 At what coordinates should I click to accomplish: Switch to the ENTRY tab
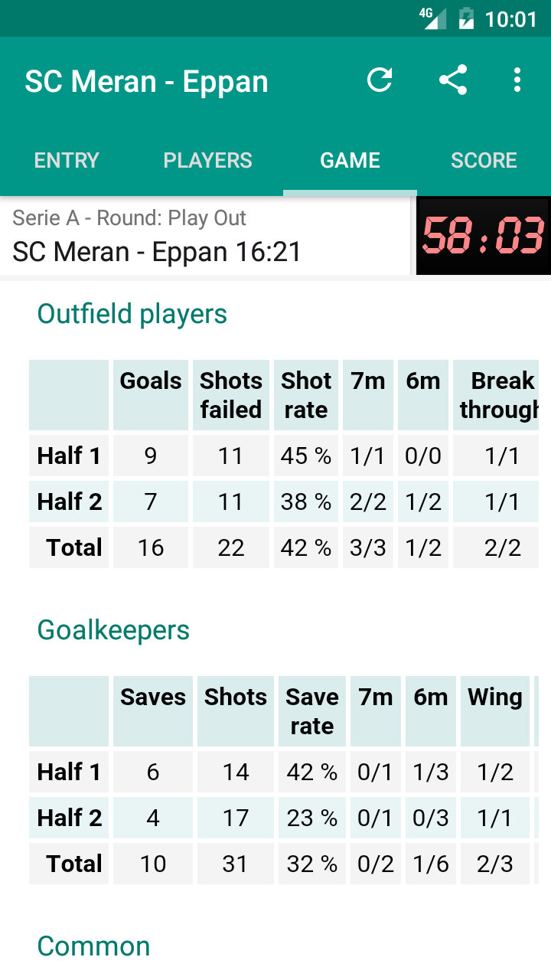[66, 160]
